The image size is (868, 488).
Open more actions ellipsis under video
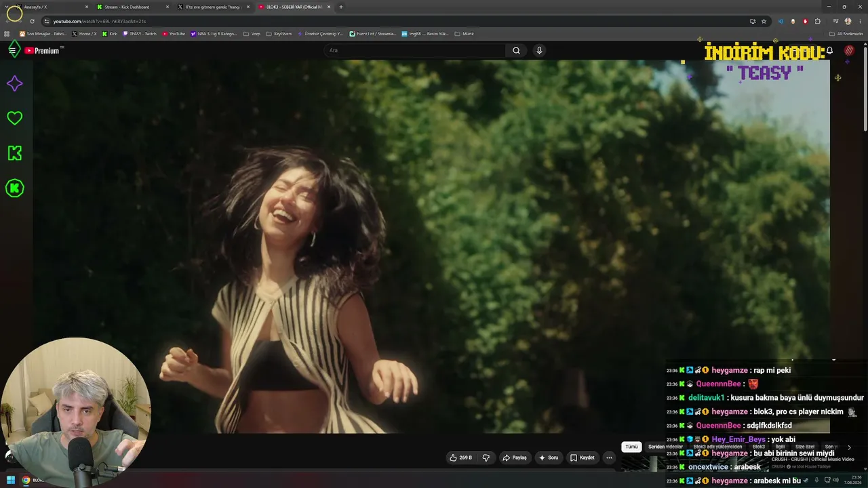(609, 457)
